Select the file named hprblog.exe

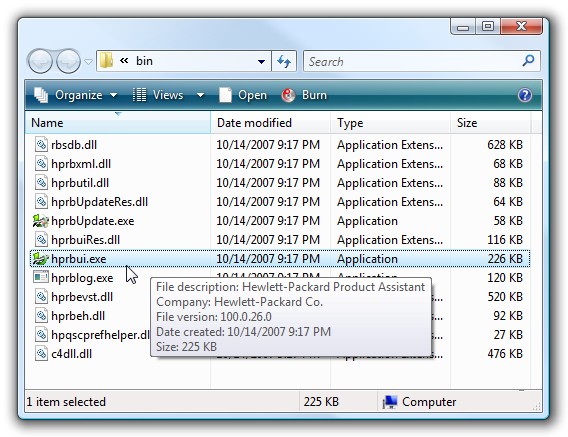[82, 278]
